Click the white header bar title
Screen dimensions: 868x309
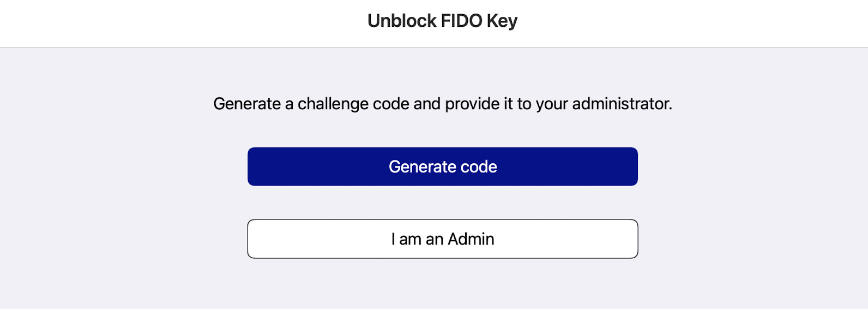442,21
